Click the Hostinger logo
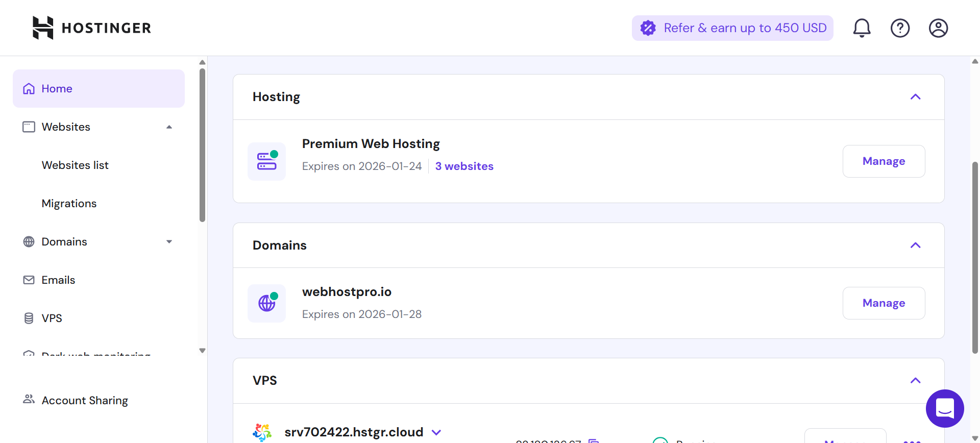Screen dimensions: 980x443 click(x=92, y=28)
